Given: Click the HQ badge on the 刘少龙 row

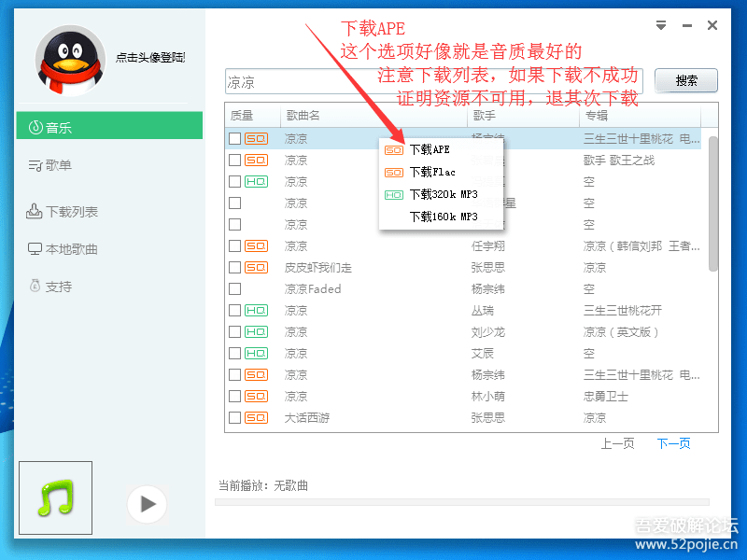Looking at the screenshot, I should [x=256, y=332].
